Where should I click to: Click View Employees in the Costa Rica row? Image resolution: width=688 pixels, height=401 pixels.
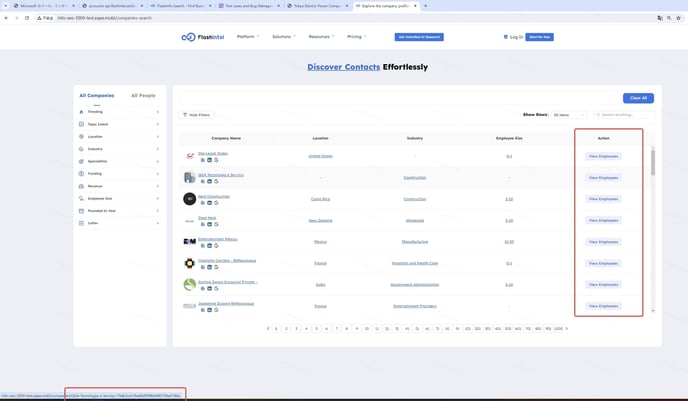tap(603, 199)
